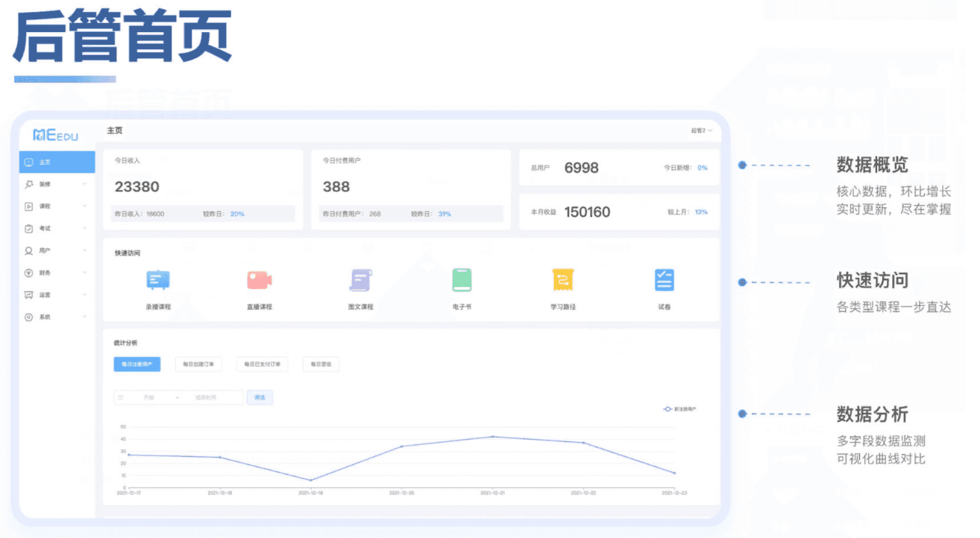Select 主页 in the sidebar

coord(57,162)
